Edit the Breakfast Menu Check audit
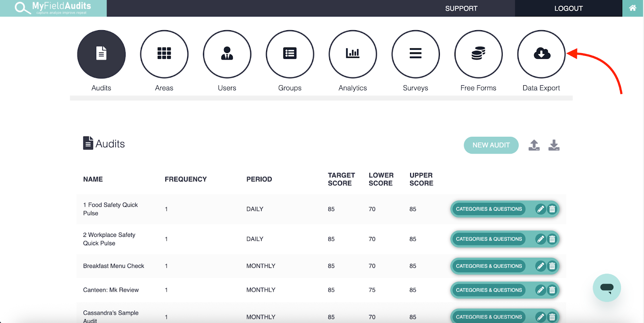The height and width of the screenshot is (323, 644). click(x=541, y=266)
